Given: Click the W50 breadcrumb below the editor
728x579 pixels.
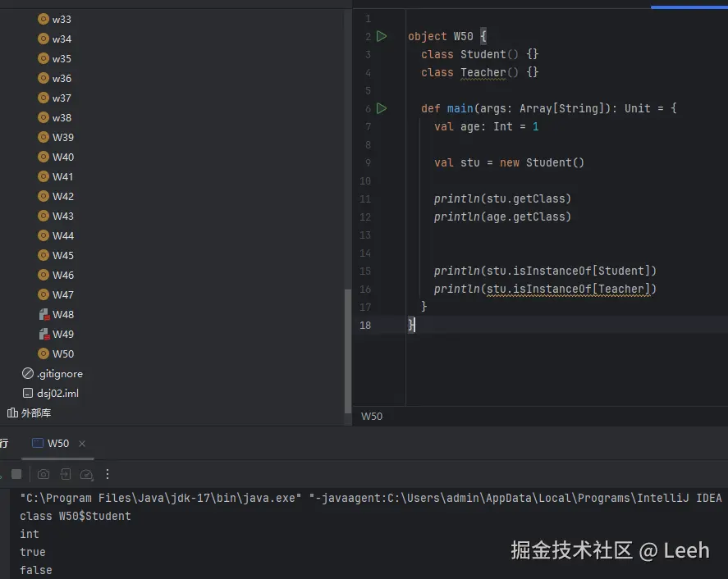Looking at the screenshot, I should coord(372,416).
